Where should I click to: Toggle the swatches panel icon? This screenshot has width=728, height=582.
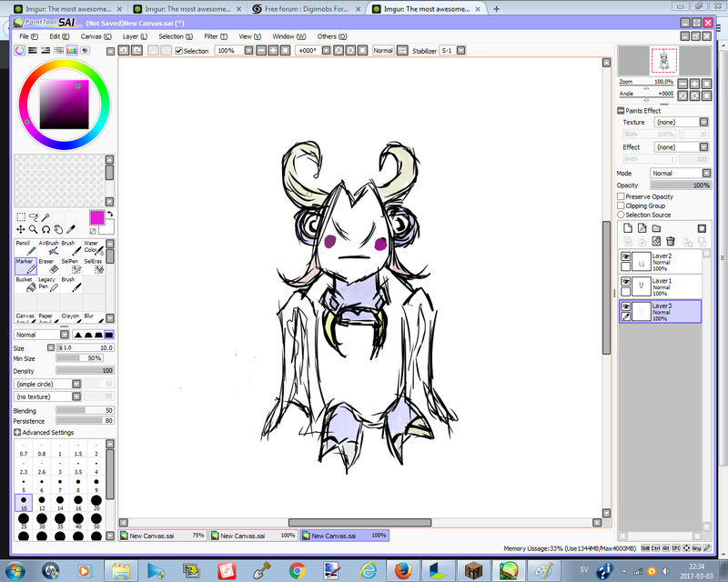coord(72,50)
